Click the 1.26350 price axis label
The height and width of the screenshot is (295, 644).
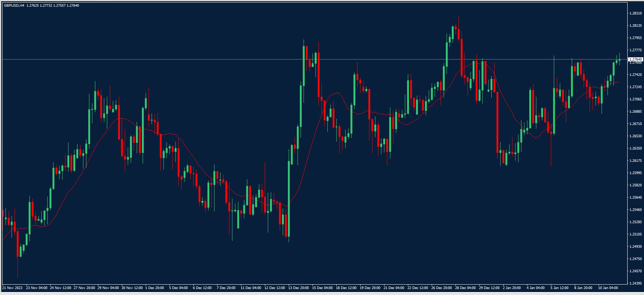click(635, 148)
